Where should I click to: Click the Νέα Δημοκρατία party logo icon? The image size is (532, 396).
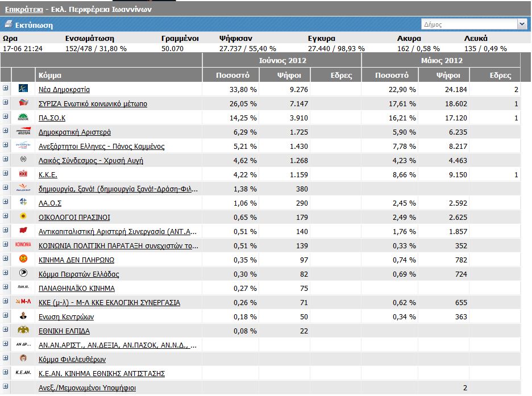click(x=23, y=89)
